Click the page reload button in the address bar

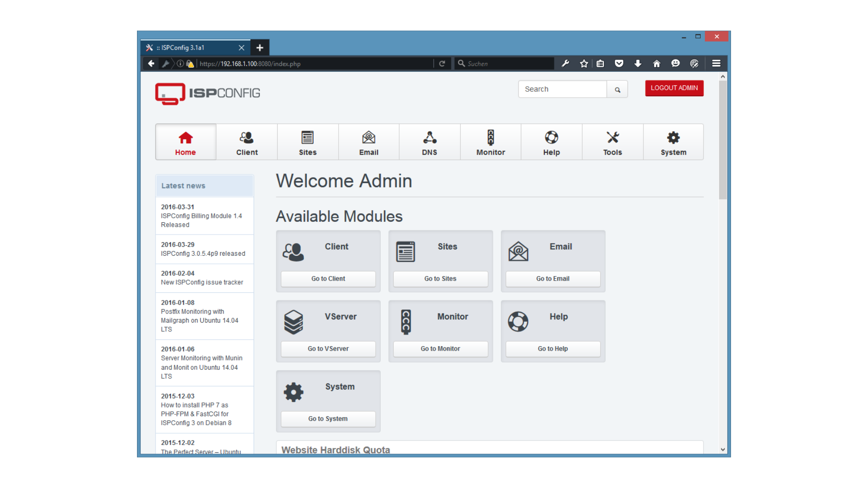click(442, 63)
